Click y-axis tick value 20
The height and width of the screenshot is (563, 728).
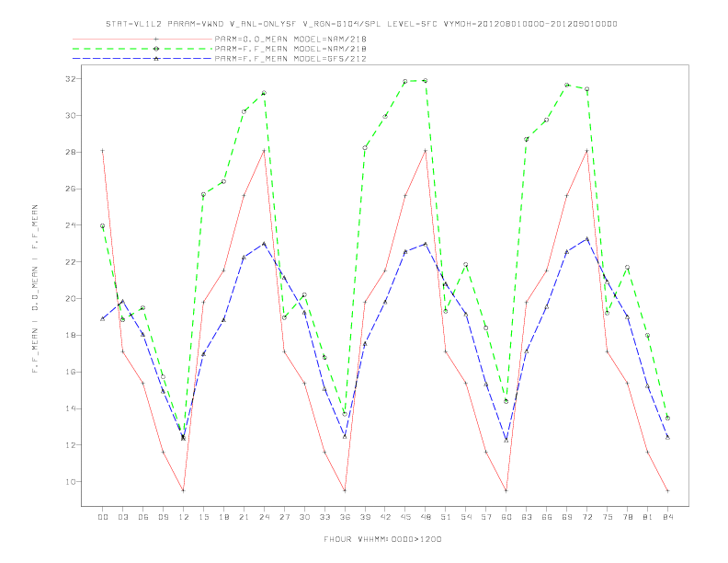[70, 299]
